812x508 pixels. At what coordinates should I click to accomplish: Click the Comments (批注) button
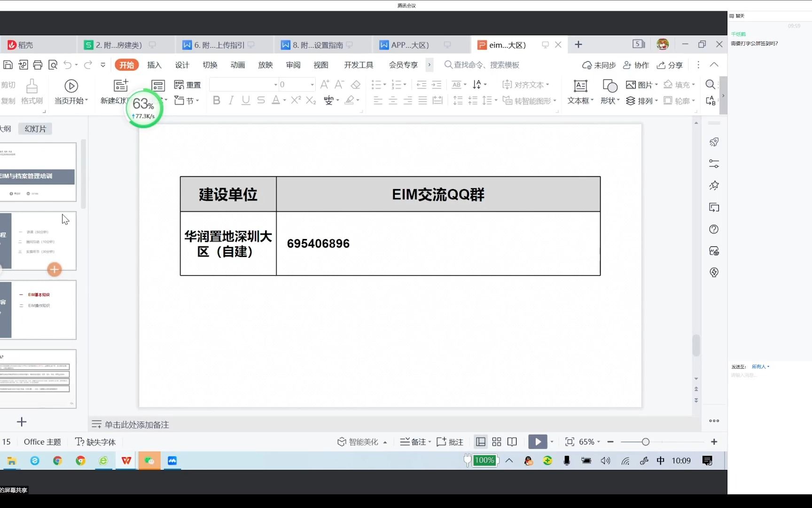point(450,442)
